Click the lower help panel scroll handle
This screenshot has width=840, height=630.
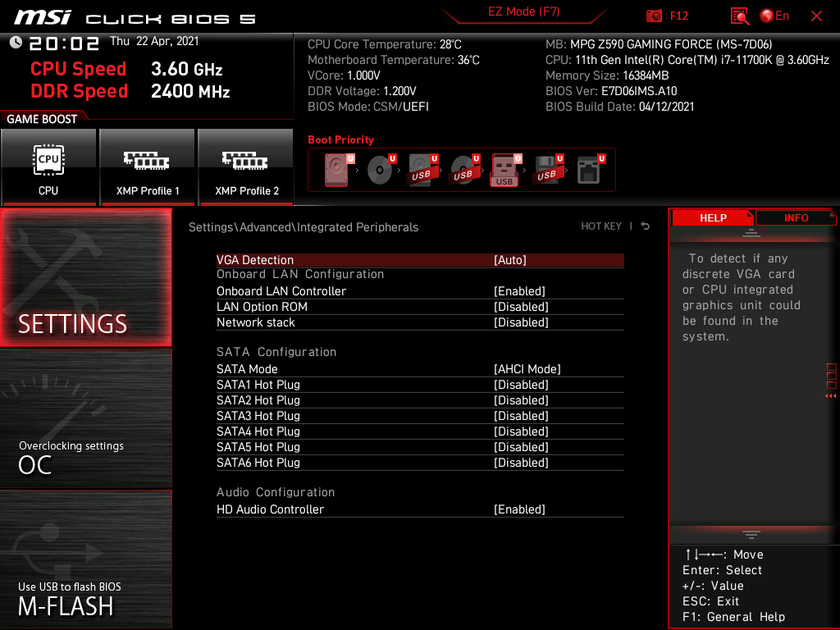(x=751, y=534)
